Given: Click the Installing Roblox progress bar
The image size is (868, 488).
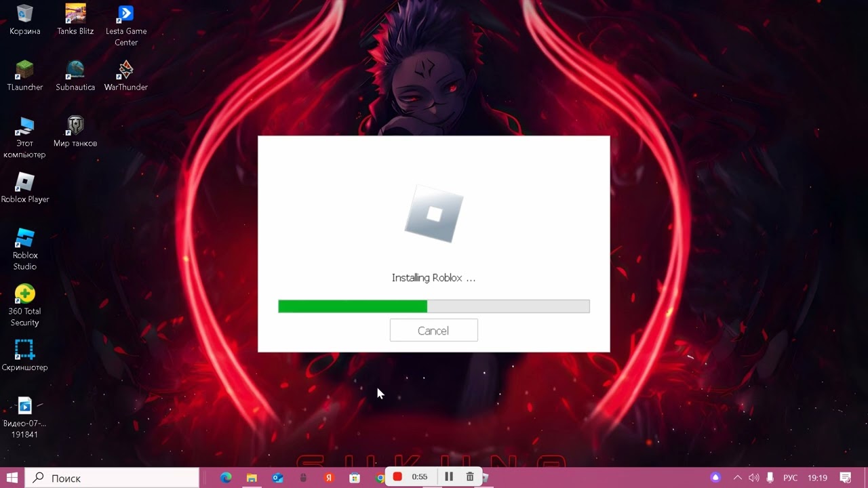Looking at the screenshot, I should [434, 306].
